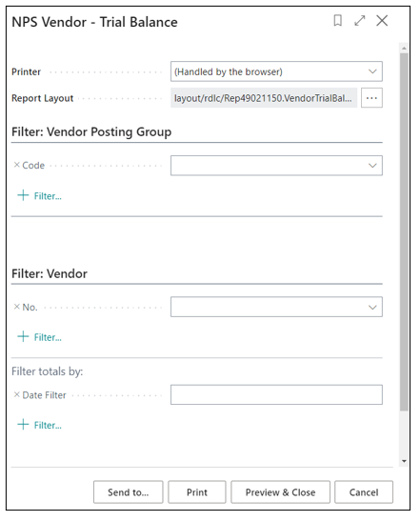Click the Send to... button

click(x=129, y=492)
